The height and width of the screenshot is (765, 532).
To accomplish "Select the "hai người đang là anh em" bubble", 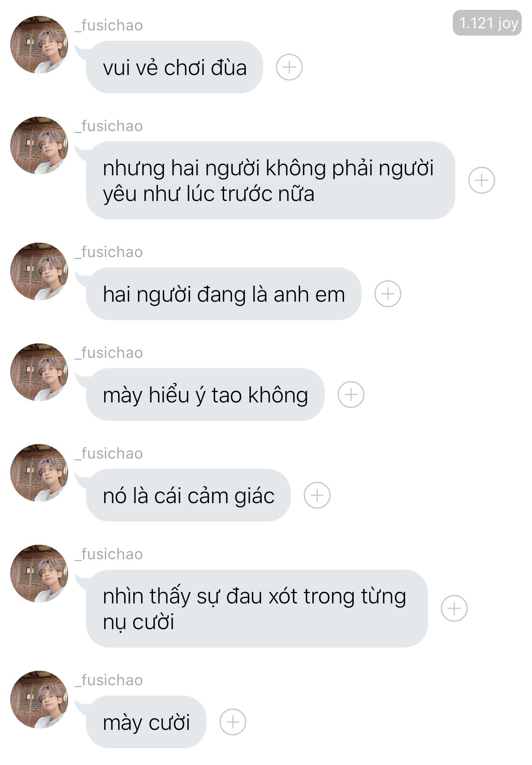I will (224, 294).
